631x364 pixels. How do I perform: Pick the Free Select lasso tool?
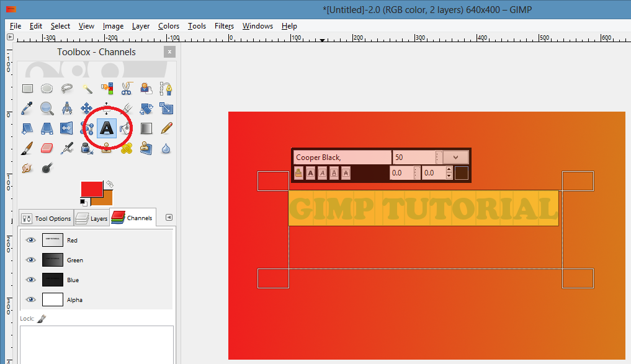coord(67,89)
